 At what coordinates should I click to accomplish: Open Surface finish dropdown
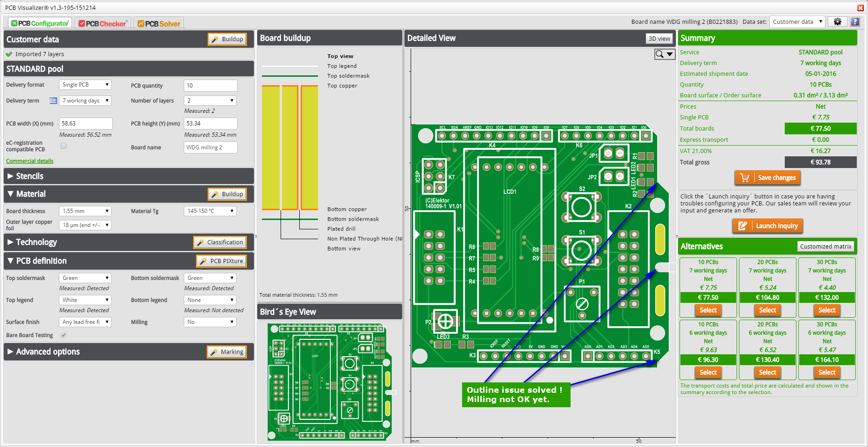85,322
